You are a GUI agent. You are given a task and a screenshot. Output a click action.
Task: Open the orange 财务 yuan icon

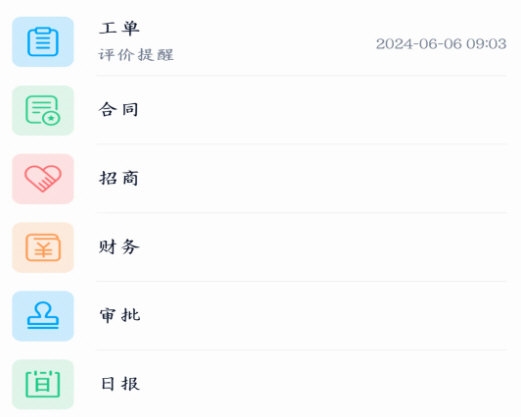pos(43,248)
